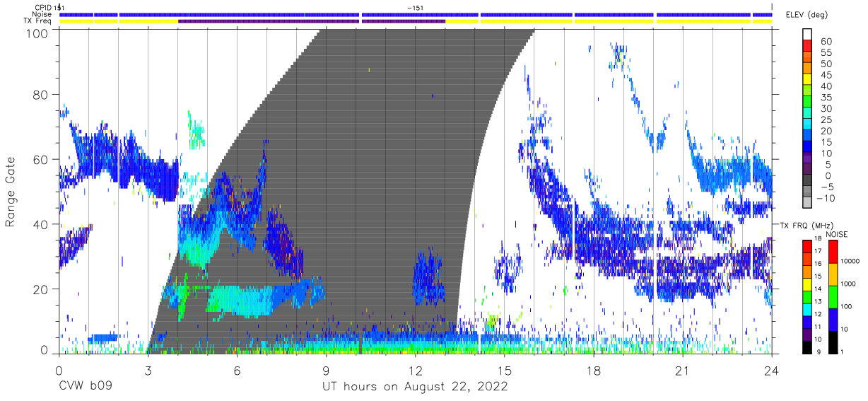The width and height of the screenshot is (868, 401).
Task: Click the 'Range Gate' y-axis label
Action: (x=11, y=191)
